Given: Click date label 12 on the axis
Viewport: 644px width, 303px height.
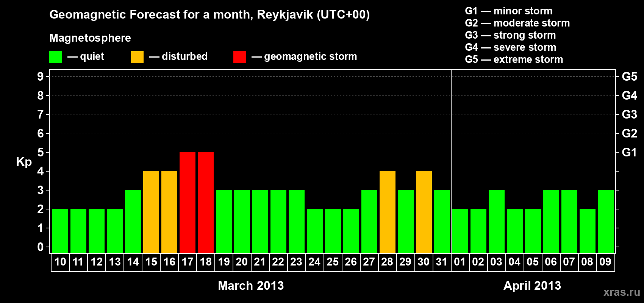Looking at the screenshot, I should click(97, 262).
